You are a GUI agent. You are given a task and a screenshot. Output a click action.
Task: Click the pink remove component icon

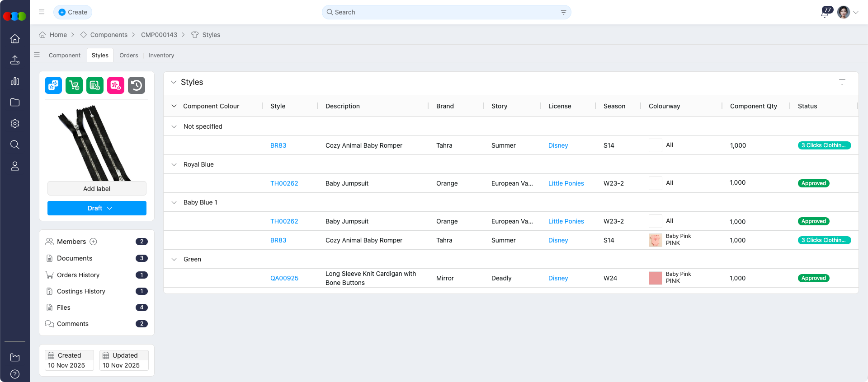(x=116, y=85)
